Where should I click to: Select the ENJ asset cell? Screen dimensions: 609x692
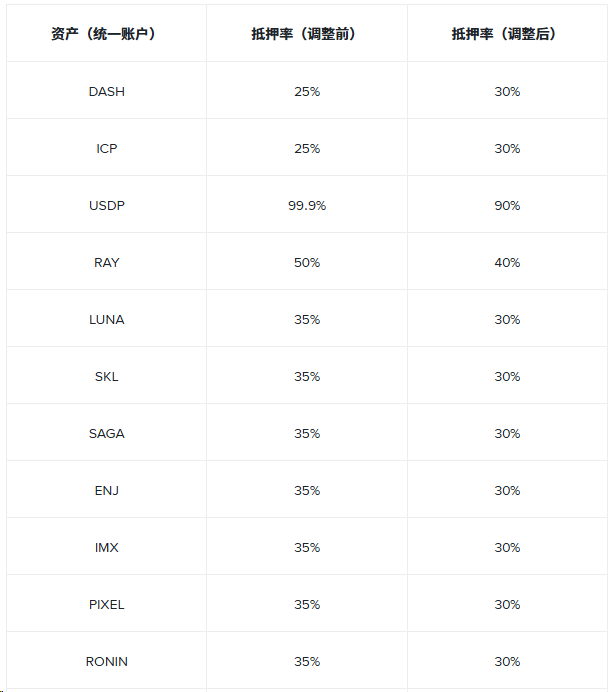click(107, 490)
